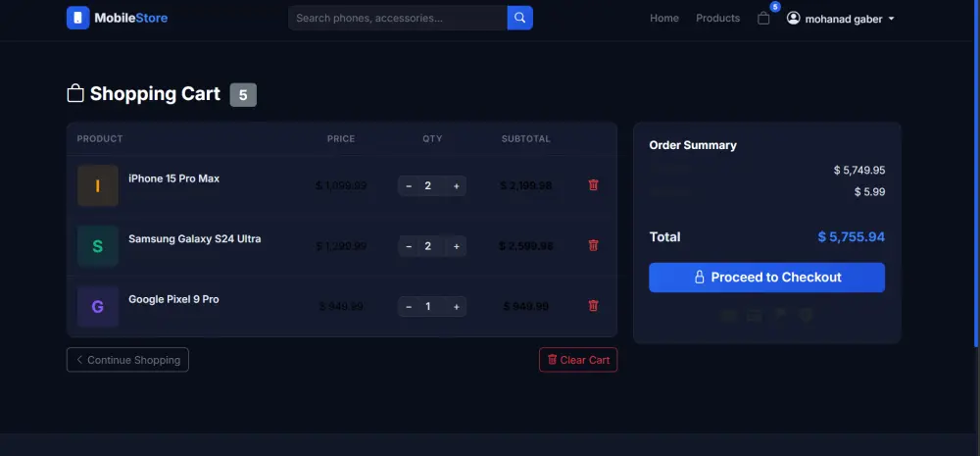This screenshot has height=456, width=980.
Task: Click the QTY column header
Action: [432, 139]
